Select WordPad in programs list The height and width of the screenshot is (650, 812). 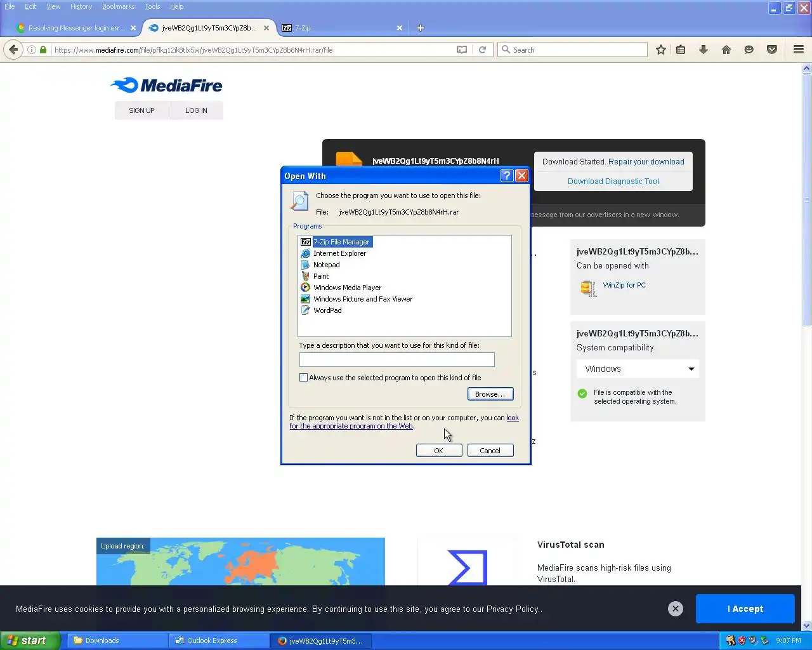click(321, 310)
